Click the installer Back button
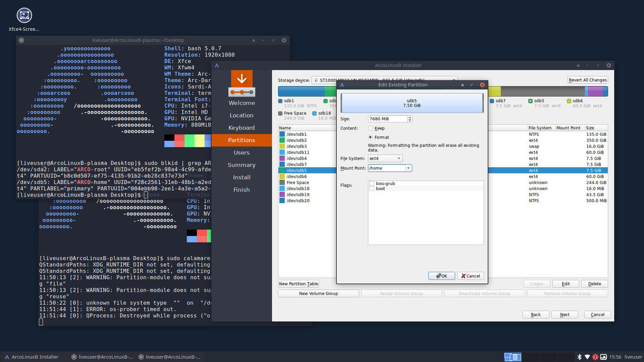 coord(536,315)
